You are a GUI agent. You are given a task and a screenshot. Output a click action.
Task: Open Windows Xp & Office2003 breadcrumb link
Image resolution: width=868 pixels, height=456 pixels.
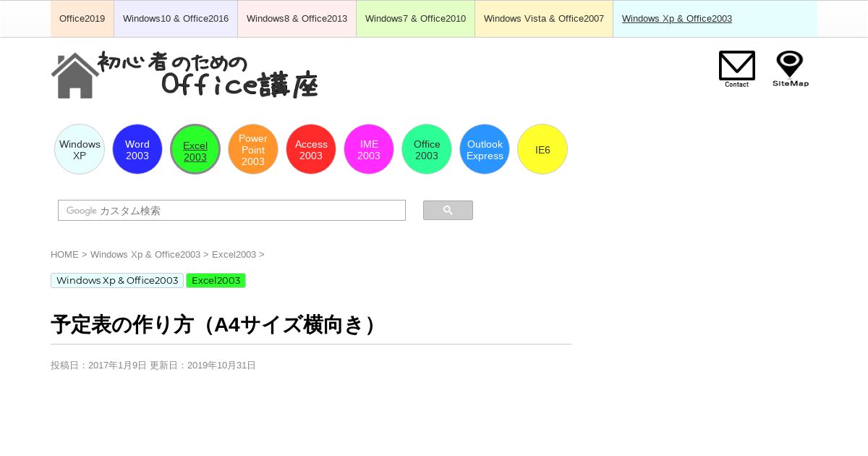tap(145, 255)
